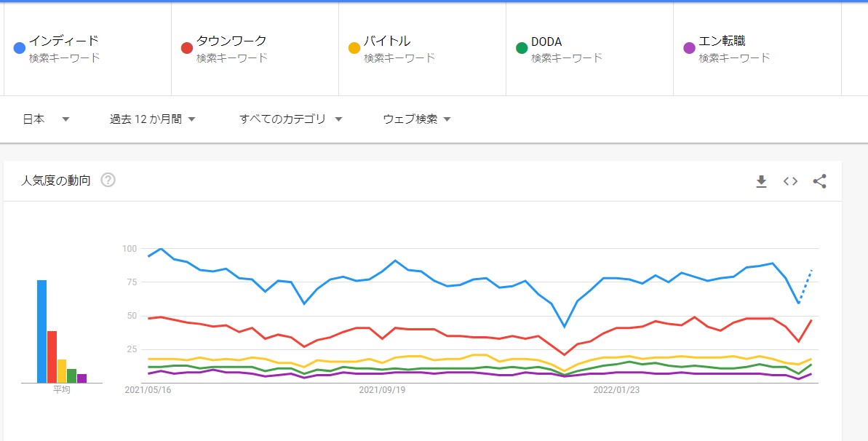Open the 日本 region dropdown
This screenshot has height=441, width=868.
tap(46, 119)
